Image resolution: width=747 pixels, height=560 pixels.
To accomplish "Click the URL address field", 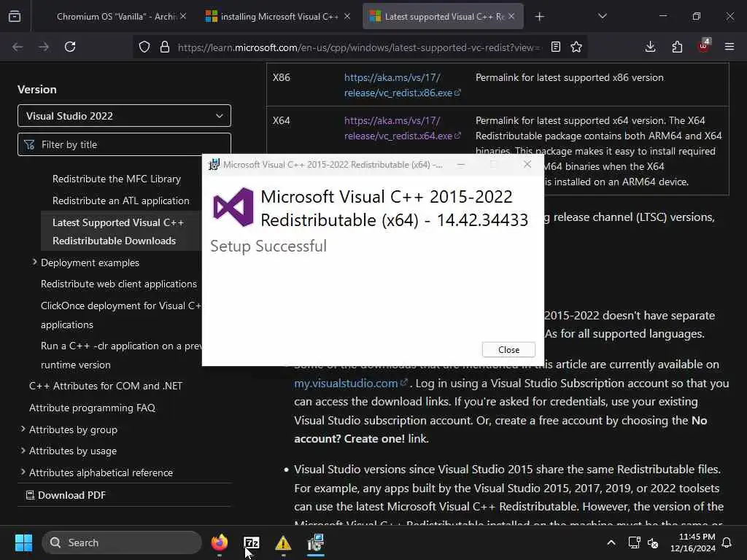I will [360, 47].
